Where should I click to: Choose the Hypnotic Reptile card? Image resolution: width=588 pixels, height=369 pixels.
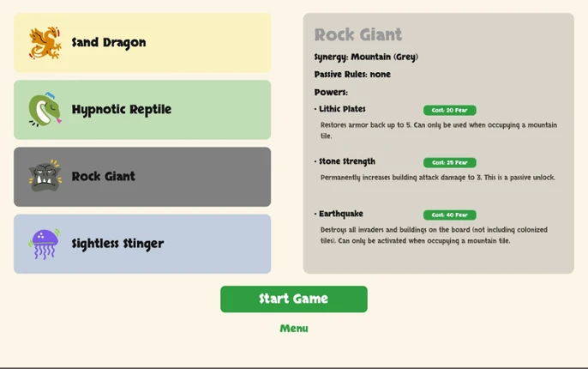pyautogui.click(x=142, y=110)
